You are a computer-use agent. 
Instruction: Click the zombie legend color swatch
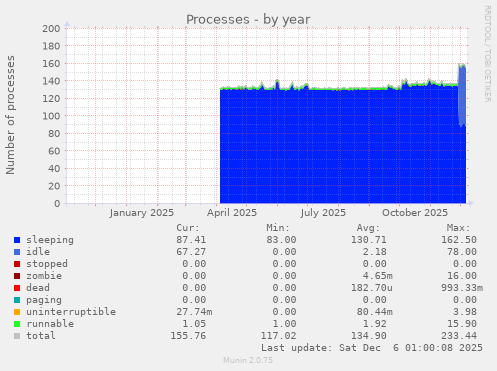pyautogui.click(x=17, y=276)
